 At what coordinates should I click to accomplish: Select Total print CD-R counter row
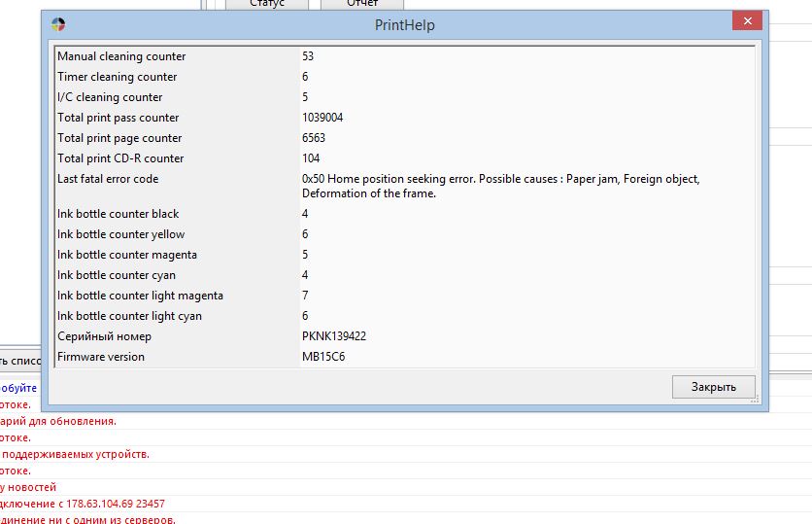[404, 158]
